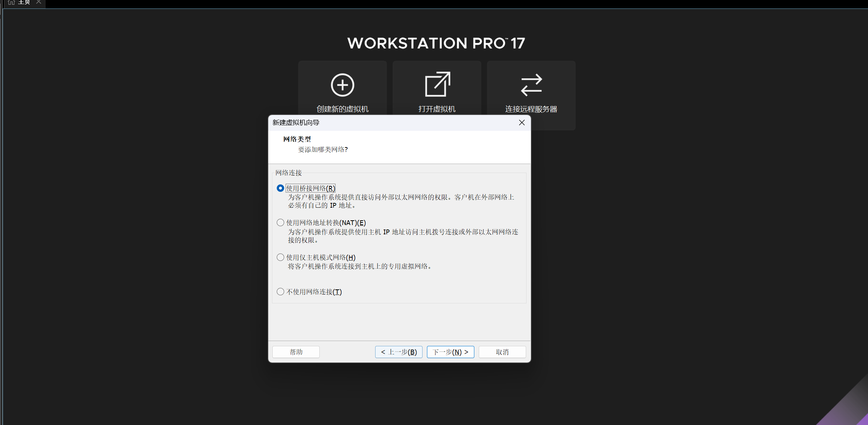Select 不使用网络连接(T) radio option
868x425 pixels.
(x=280, y=292)
